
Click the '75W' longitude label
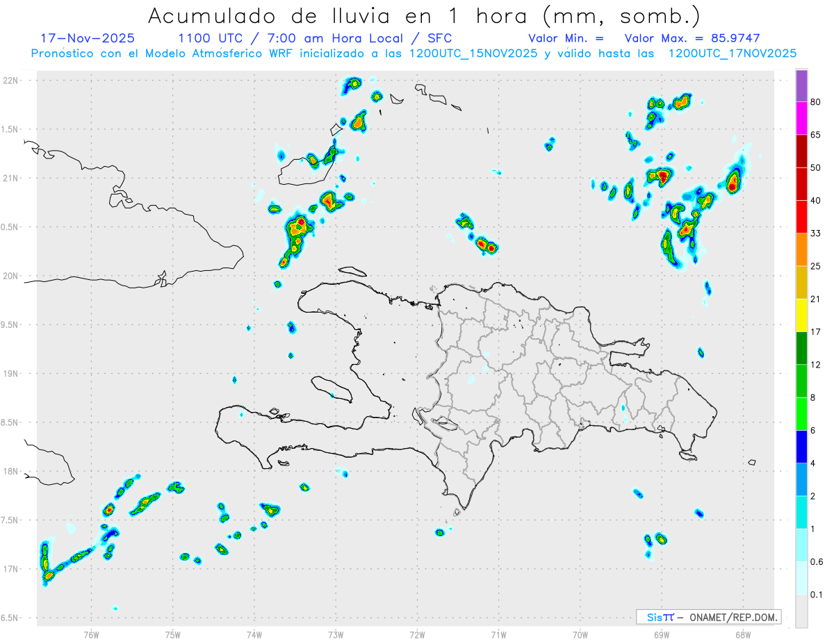tap(172, 634)
